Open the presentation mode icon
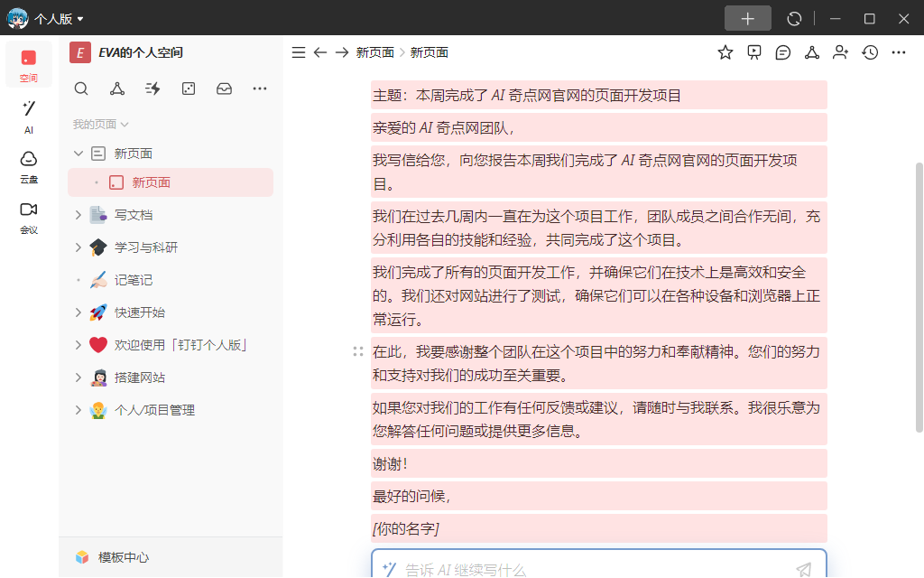Screen dimensions: 924x578 pyautogui.click(x=754, y=52)
